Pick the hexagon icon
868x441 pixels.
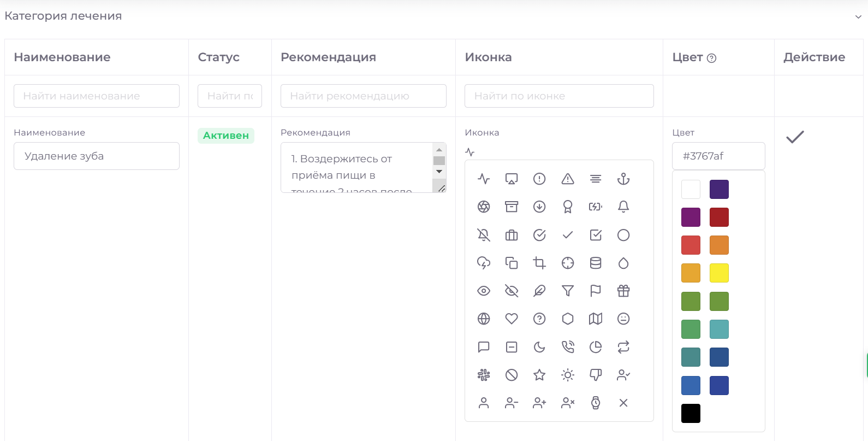(x=568, y=319)
